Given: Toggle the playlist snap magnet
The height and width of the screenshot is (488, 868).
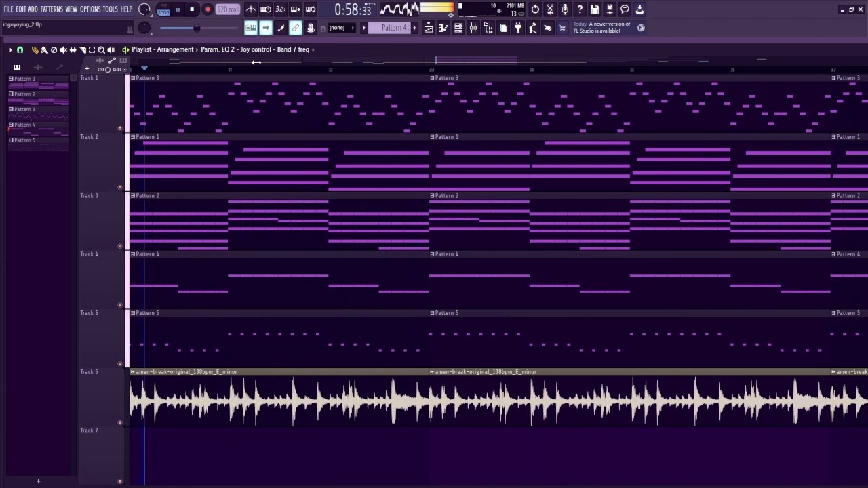Looking at the screenshot, I should [20, 49].
